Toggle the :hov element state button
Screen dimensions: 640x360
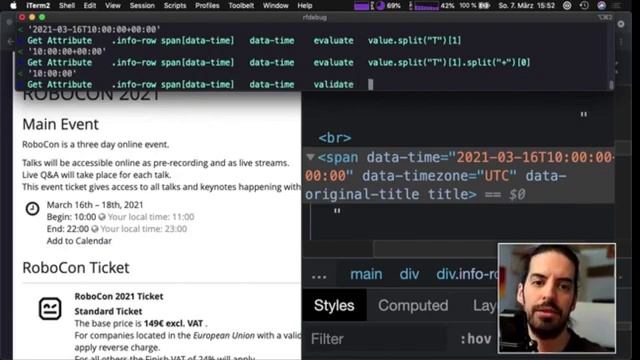coord(476,339)
